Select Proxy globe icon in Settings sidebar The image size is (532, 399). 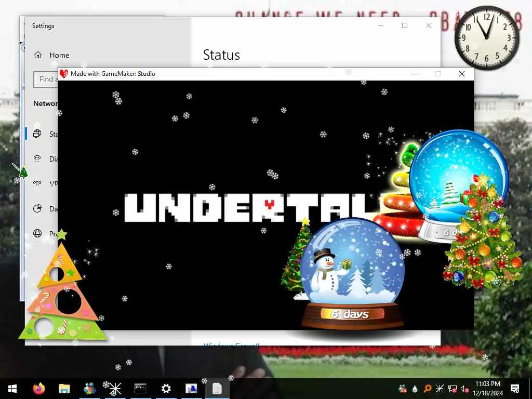pos(37,233)
